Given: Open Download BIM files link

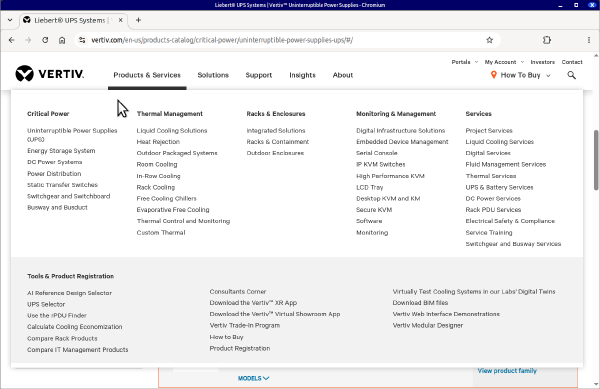Looking at the screenshot, I should click(420, 303).
